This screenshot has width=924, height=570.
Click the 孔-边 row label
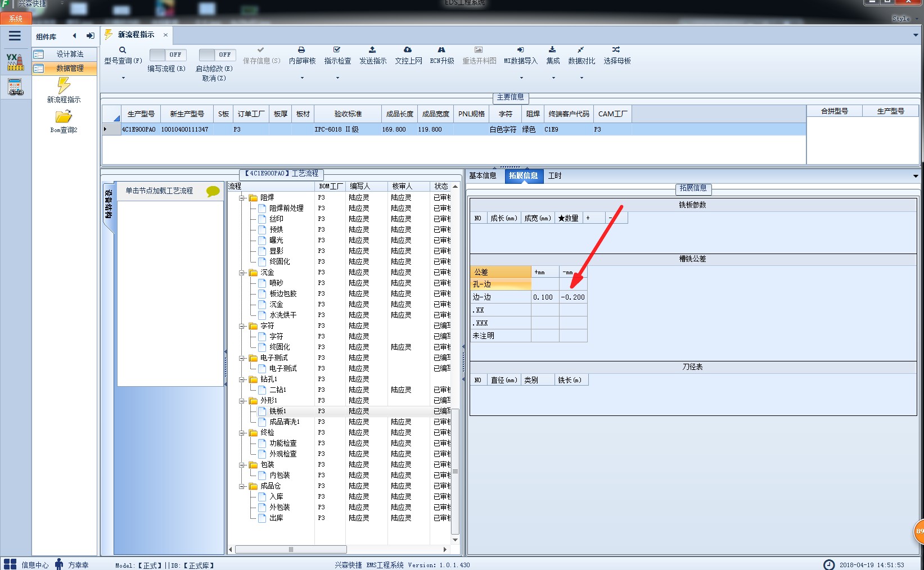pyautogui.click(x=501, y=284)
